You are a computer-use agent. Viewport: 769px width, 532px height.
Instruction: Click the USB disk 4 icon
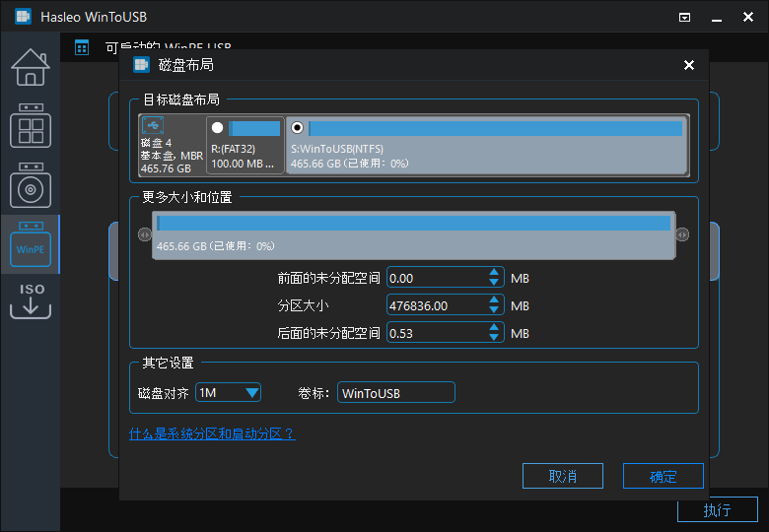pyautogui.click(x=153, y=125)
